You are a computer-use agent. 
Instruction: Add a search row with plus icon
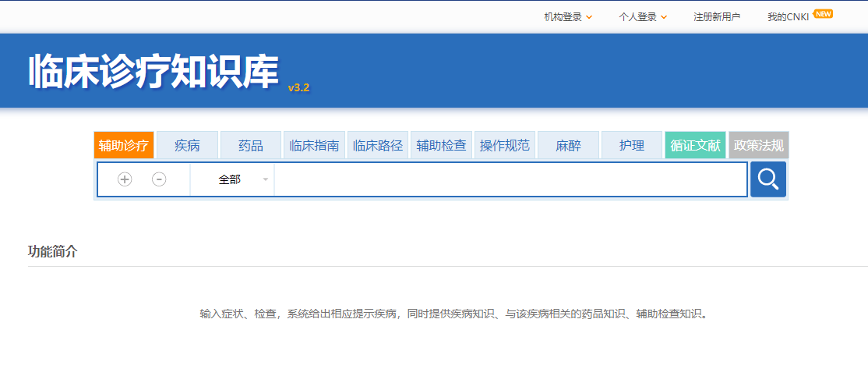[125, 179]
